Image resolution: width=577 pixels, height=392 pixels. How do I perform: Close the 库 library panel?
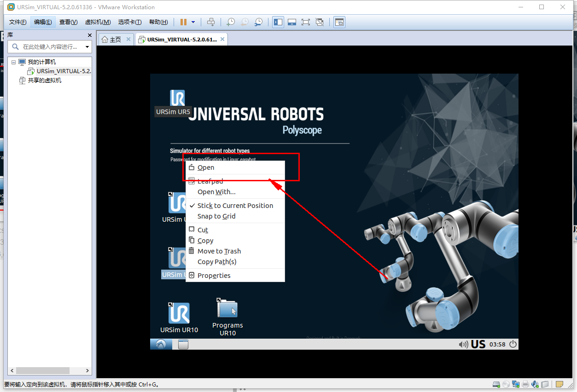coord(90,35)
